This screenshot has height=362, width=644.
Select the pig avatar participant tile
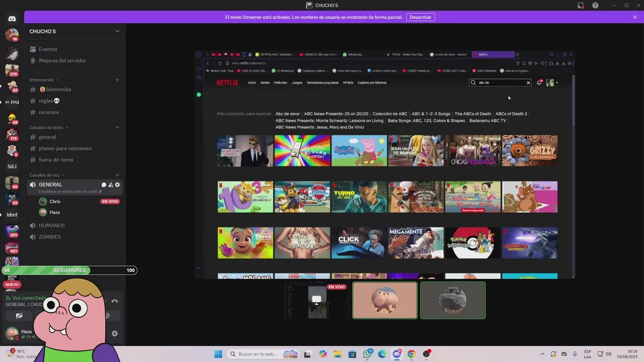tap(385, 300)
